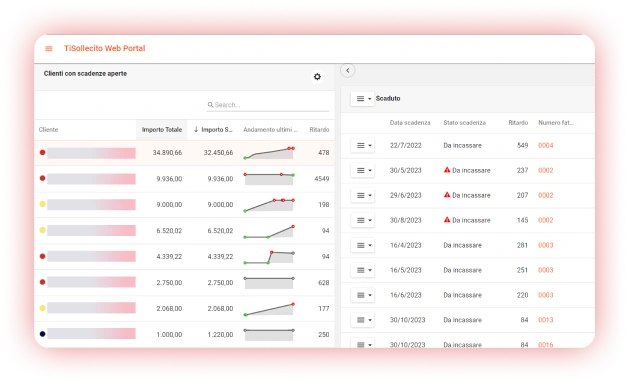Click yellow status dot of 6.520,02 client

point(43,230)
